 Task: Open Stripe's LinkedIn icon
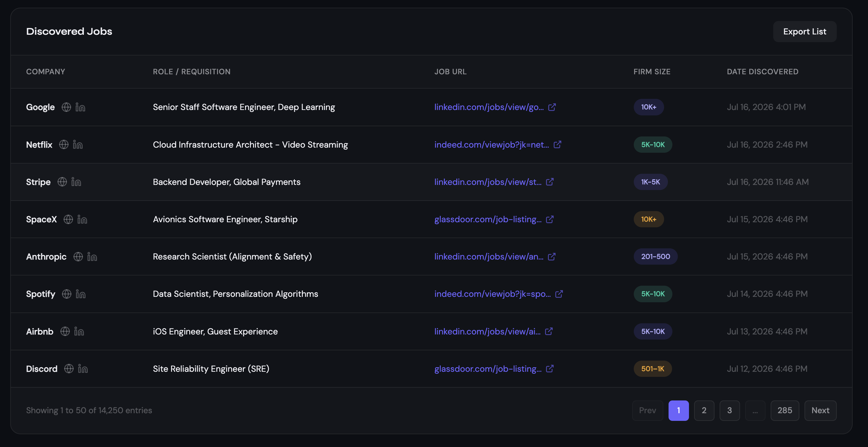76,182
